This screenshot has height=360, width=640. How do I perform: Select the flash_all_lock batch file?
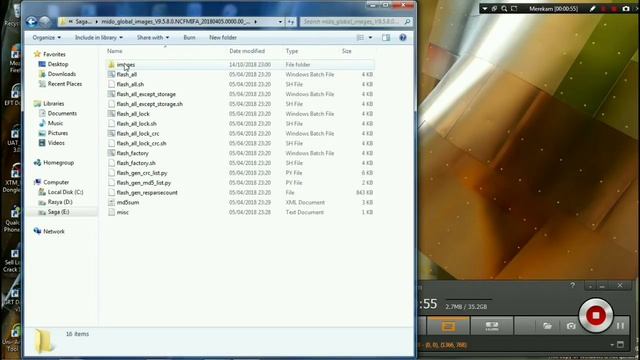[x=133, y=113]
